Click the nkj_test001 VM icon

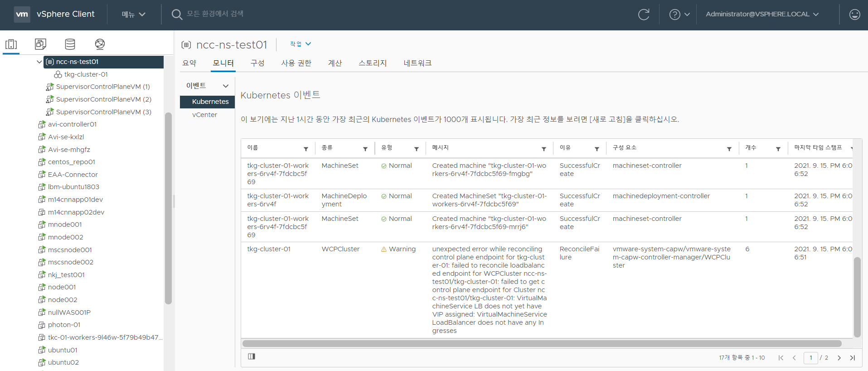tap(42, 275)
